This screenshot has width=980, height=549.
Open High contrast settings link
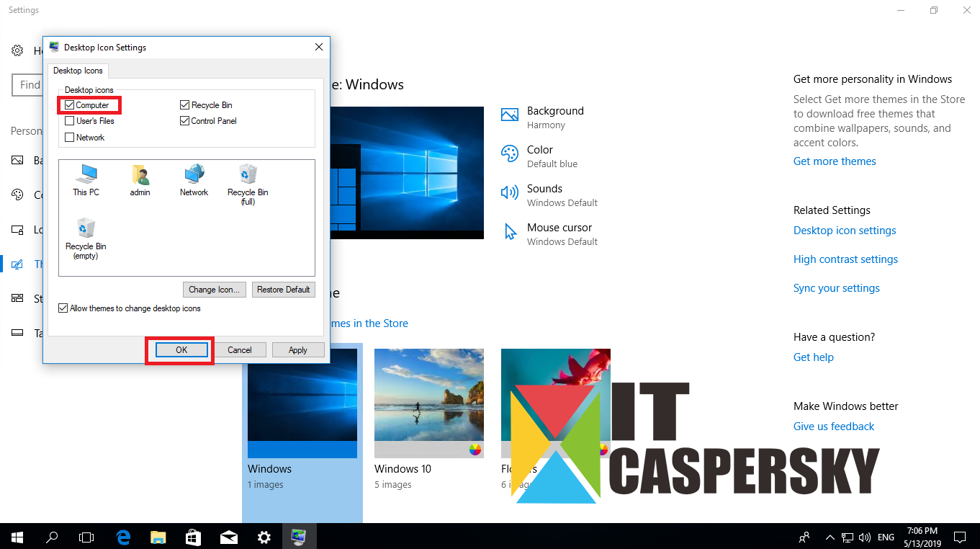[x=845, y=259]
